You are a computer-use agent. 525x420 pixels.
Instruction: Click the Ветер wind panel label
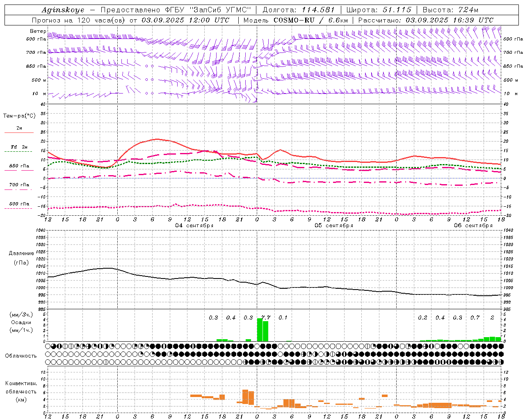pyautogui.click(x=38, y=31)
